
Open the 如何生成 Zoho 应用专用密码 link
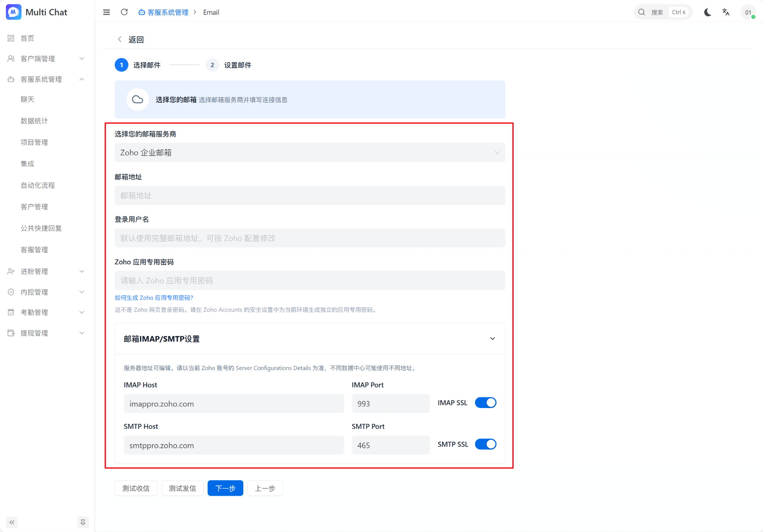coord(154,298)
